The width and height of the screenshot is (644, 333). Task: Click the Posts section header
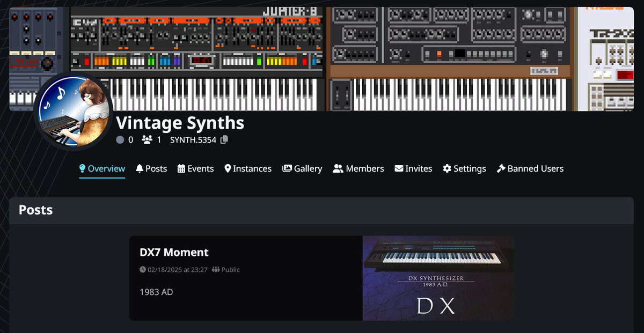tap(36, 210)
